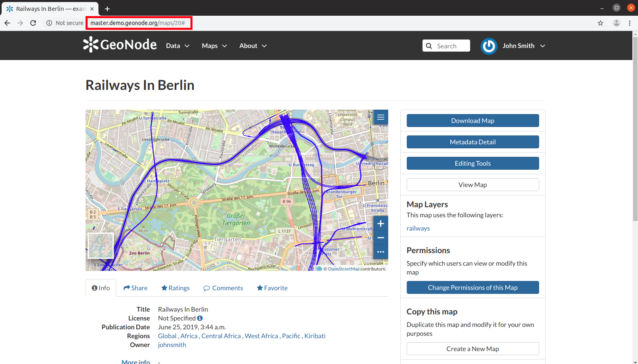Click the More info label

136,362
